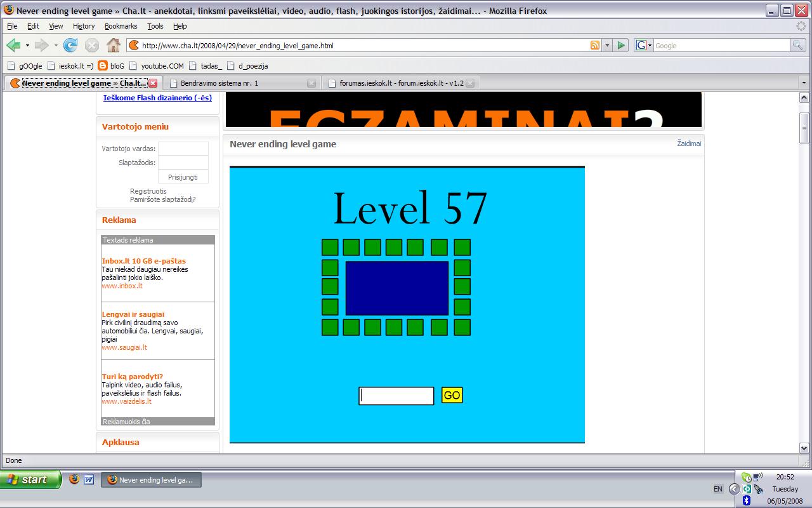The image size is (812, 508).
Task: Go to the Home page
Action: tap(114, 45)
